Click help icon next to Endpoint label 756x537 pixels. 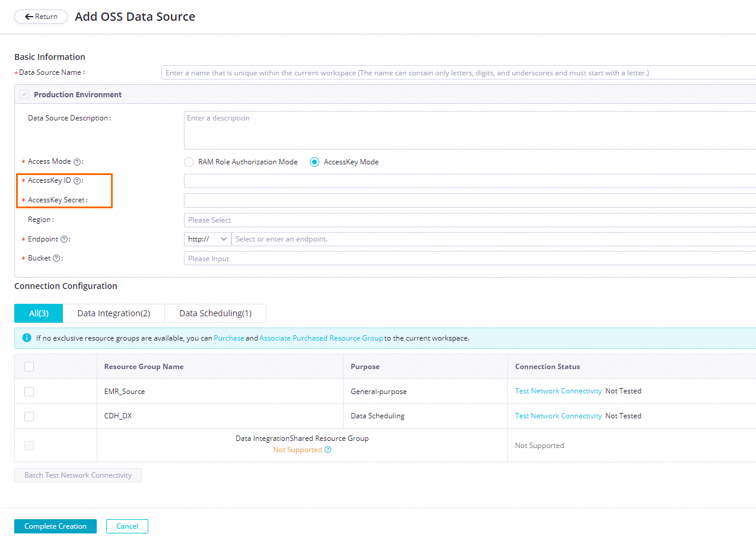tap(64, 239)
